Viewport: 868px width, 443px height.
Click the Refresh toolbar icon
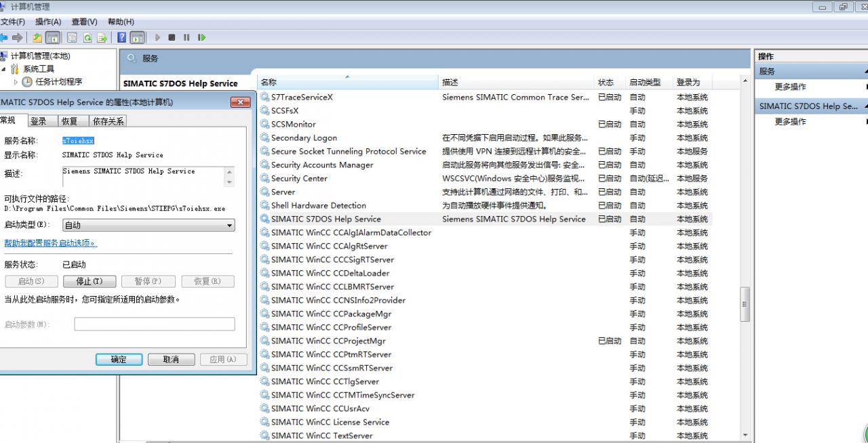point(87,38)
